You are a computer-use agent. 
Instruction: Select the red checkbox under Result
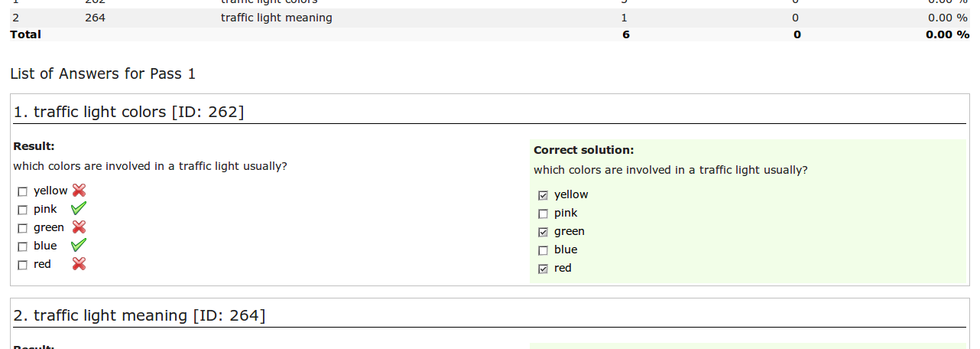pos(22,265)
